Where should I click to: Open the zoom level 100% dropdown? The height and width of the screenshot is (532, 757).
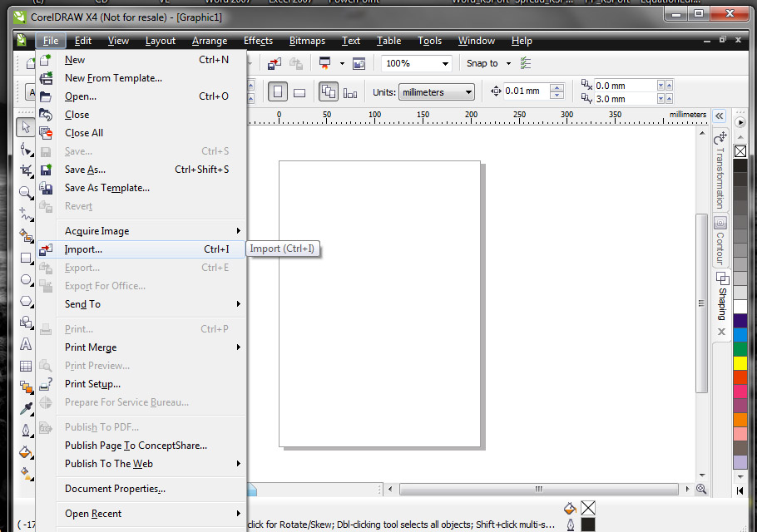(x=445, y=64)
